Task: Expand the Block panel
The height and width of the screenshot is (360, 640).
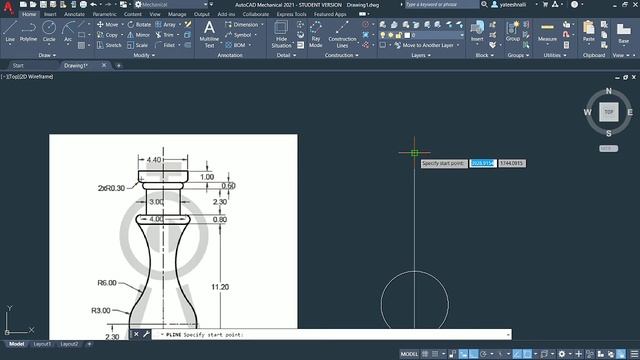Action: [x=485, y=55]
